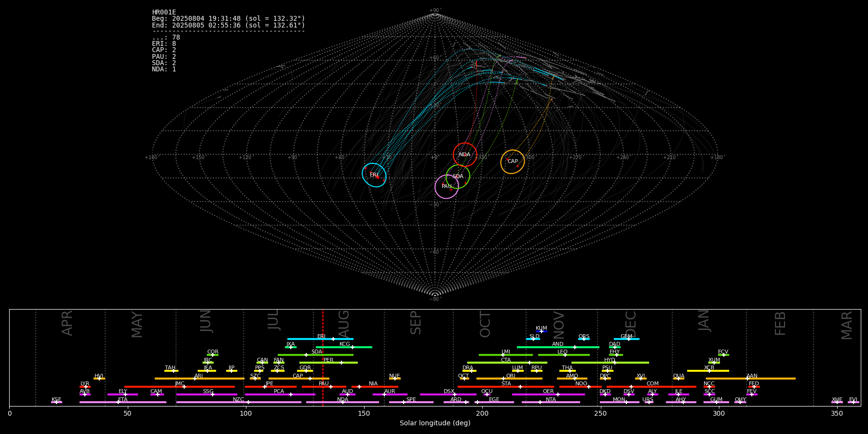Click the JPE shower bar in the timeline
The image size is (868, 434).
[271, 387]
